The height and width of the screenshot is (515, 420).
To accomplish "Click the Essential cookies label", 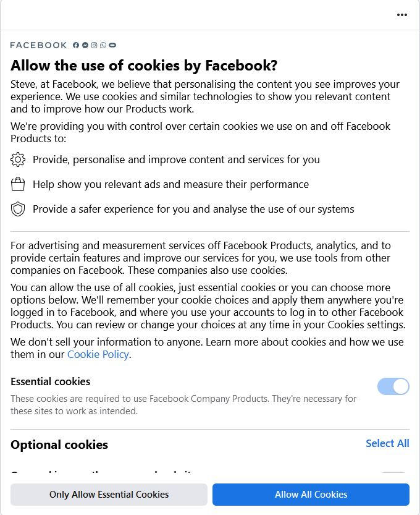I will (51, 381).
